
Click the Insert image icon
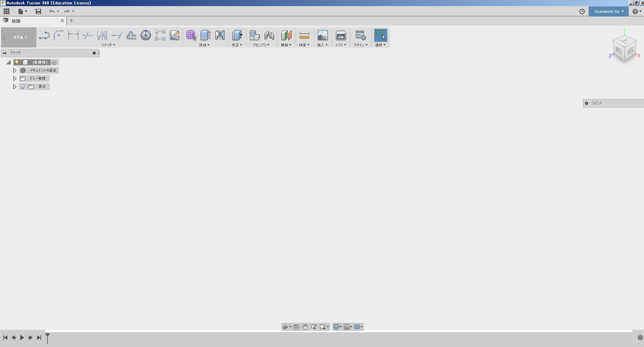[323, 35]
